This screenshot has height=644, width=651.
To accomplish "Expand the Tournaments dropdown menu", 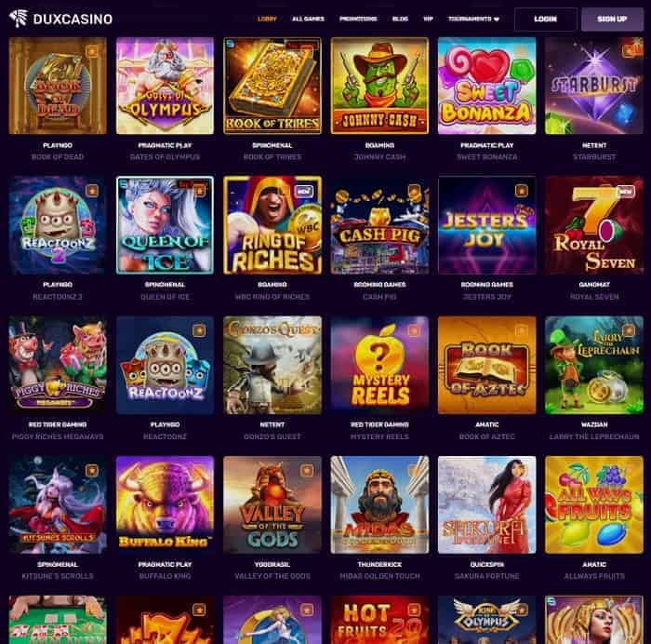I will click(x=473, y=19).
